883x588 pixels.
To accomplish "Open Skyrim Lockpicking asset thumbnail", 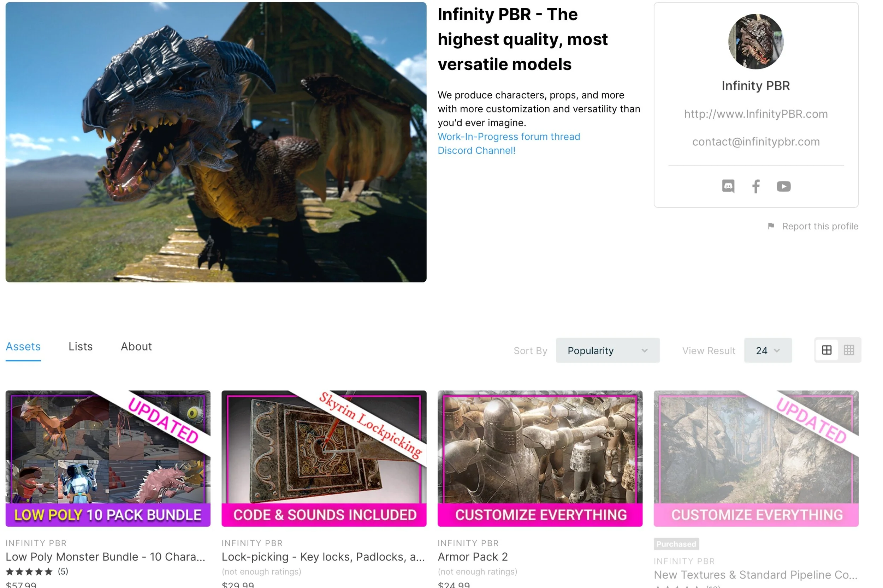I will click(324, 458).
